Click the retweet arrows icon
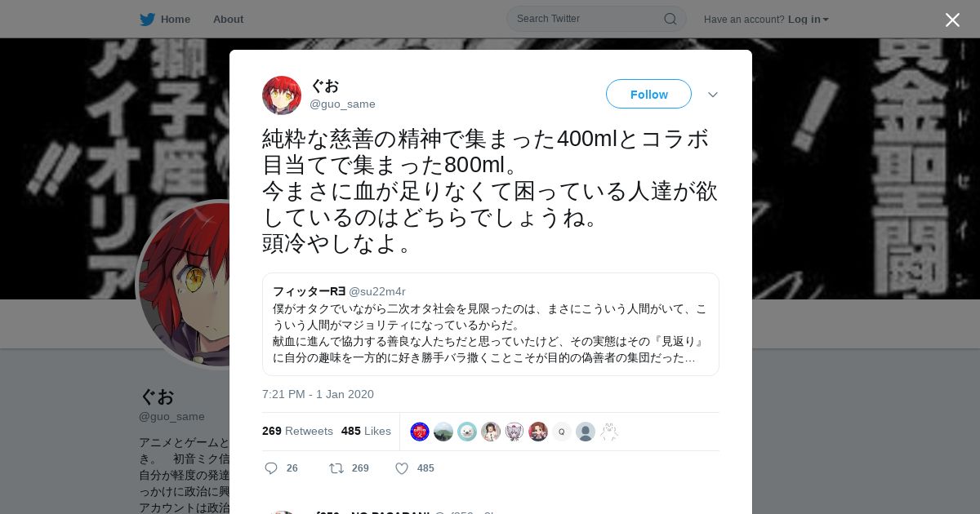 (x=336, y=468)
